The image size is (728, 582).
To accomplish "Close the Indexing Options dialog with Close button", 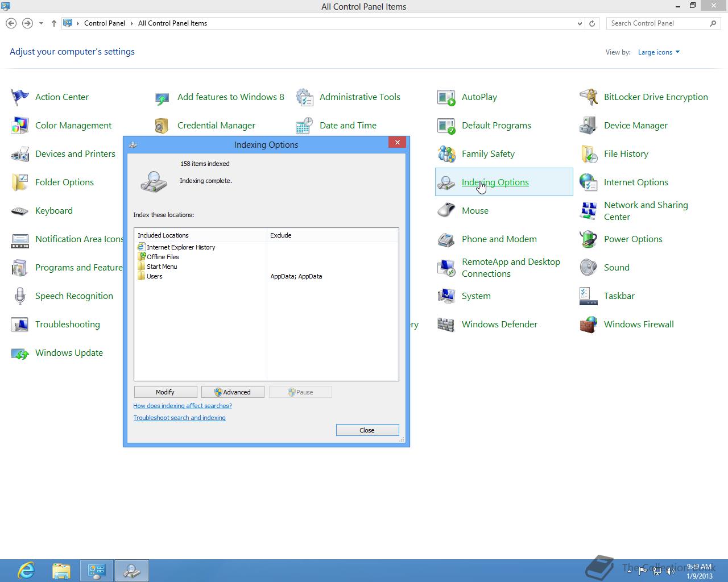I will (x=367, y=430).
